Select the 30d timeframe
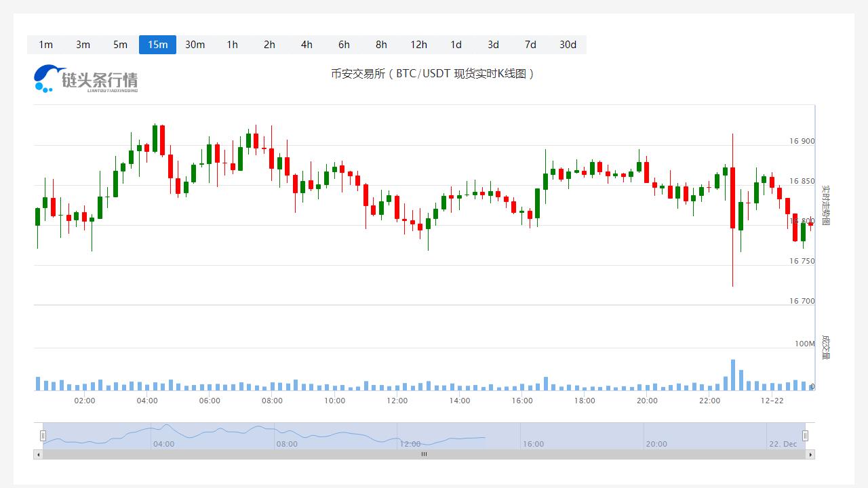868x488 pixels. coord(568,45)
